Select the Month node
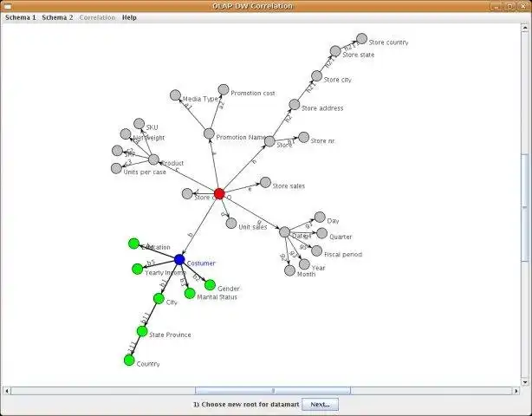The height and width of the screenshot is (416, 532). [289, 270]
